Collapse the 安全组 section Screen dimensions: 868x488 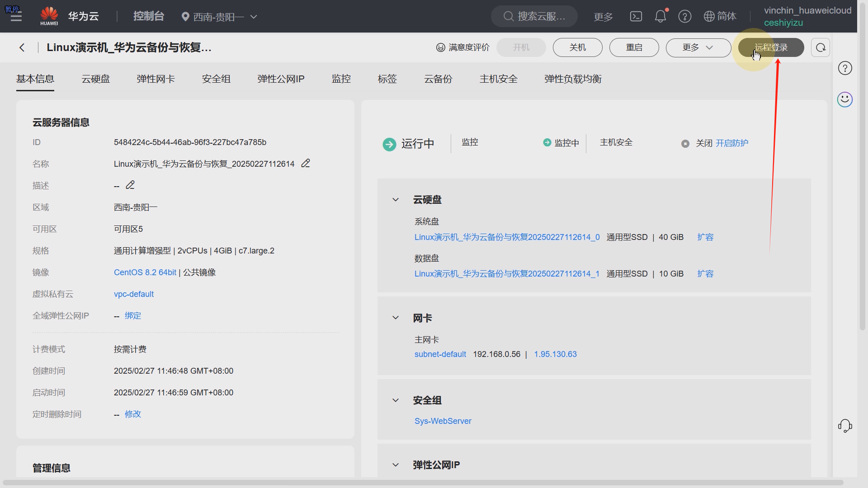396,400
